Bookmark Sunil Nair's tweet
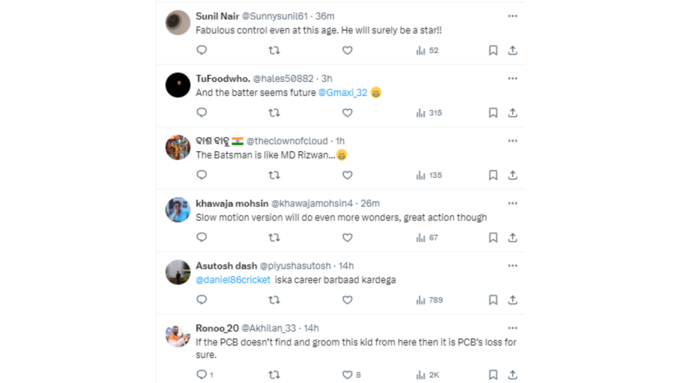Image resolution: width=680 pixels, height=383 pixels. click(493, 50)
